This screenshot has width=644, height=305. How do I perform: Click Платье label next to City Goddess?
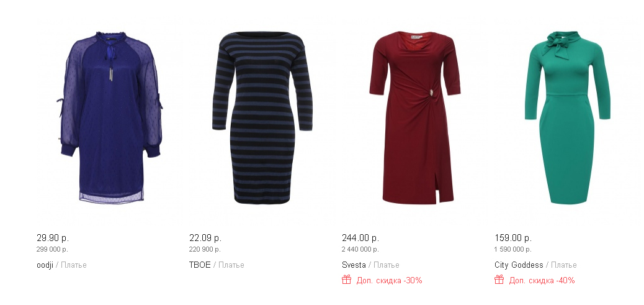tap(564, 265)
